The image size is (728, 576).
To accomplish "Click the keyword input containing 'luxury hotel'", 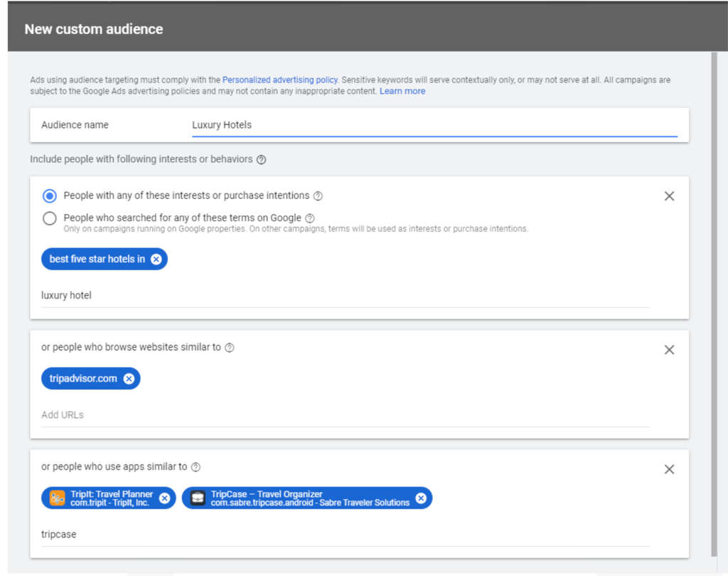I will click(345, 295).
